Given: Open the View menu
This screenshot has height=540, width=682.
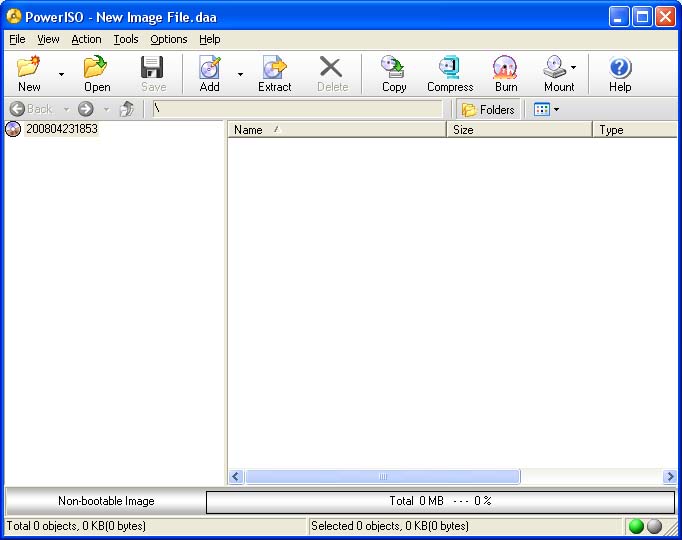Looking at the screenshot, I should [x=48, y=39].
